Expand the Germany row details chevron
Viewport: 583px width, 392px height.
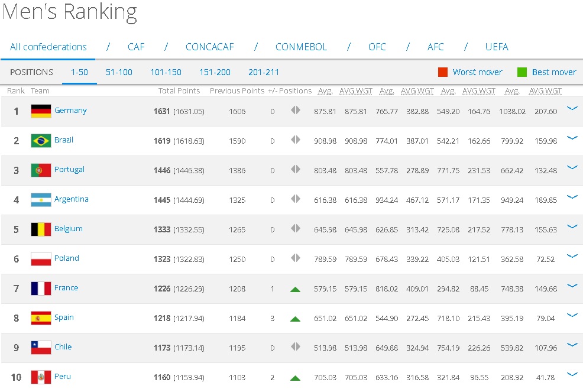[x=572, y=108]
